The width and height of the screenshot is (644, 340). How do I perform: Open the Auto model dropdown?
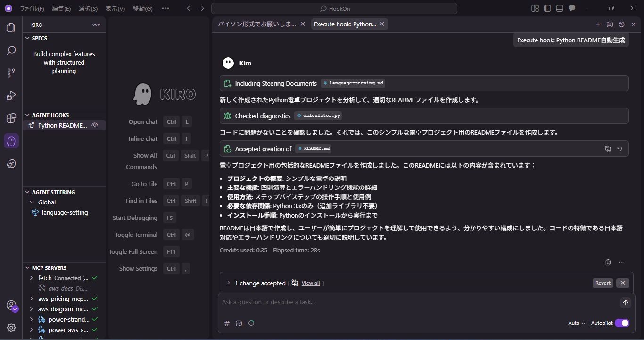coord(576,323)
